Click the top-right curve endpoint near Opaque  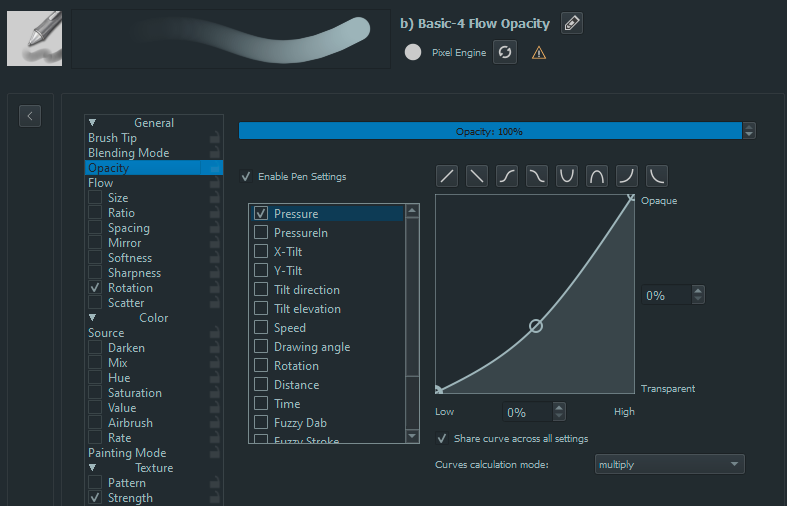click(631, 198)
